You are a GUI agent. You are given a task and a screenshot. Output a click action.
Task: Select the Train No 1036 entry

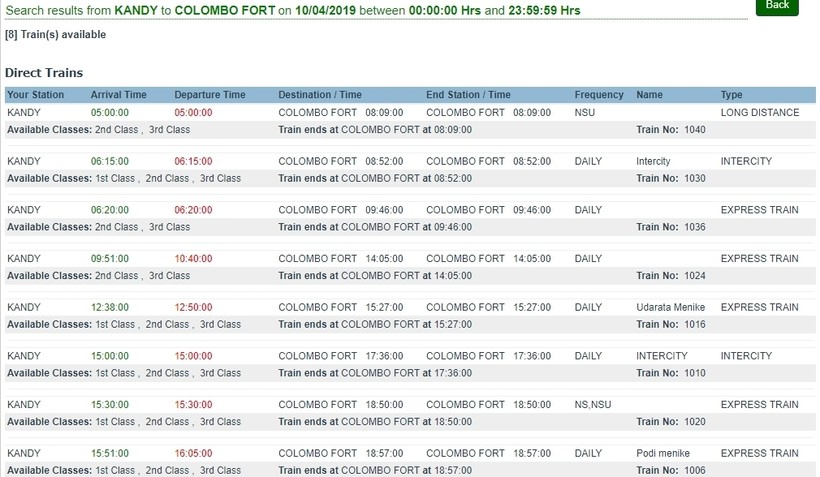click(x=670, y=227)
